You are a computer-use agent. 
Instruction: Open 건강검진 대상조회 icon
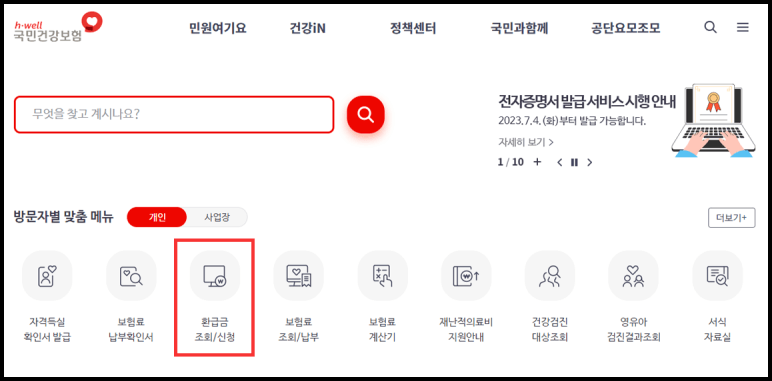pos(550,275)
